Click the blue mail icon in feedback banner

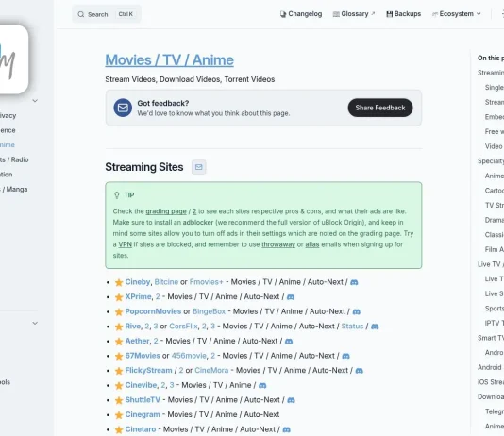[123, 108]
